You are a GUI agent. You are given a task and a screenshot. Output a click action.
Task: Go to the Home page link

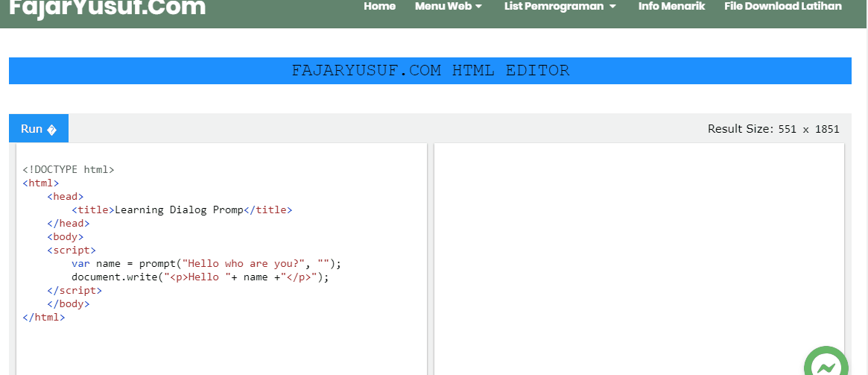coord(380,7)
